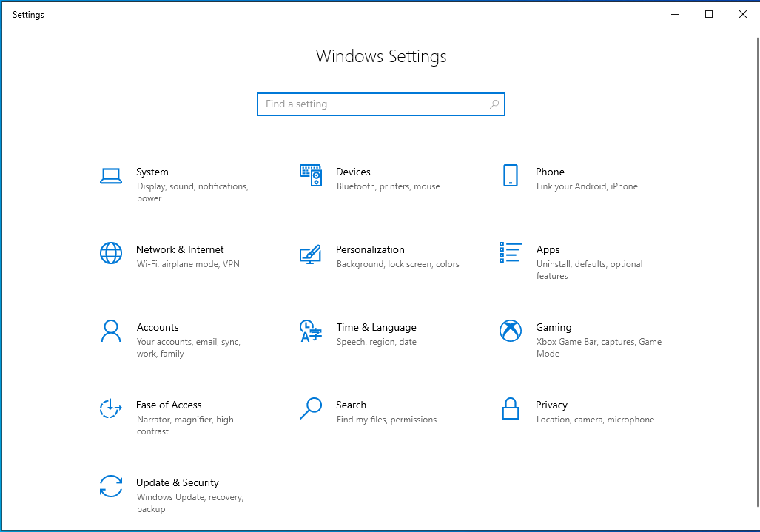This screenshot has width=760, height=532.
Task: Open Accounts settings
Action: (x=158, y=327)
